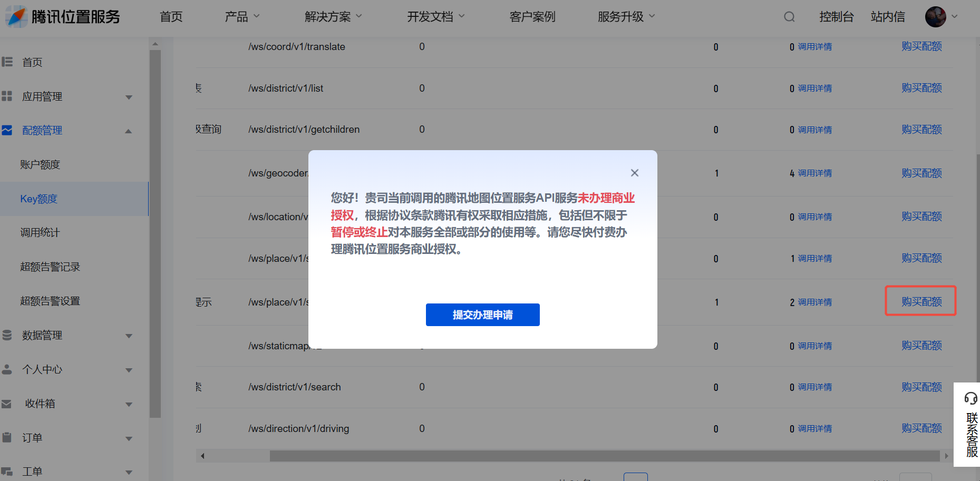Click the /ws/district/v1/list path text
The height and width of the screenshot is (481, 980).
tap(286, 89)
